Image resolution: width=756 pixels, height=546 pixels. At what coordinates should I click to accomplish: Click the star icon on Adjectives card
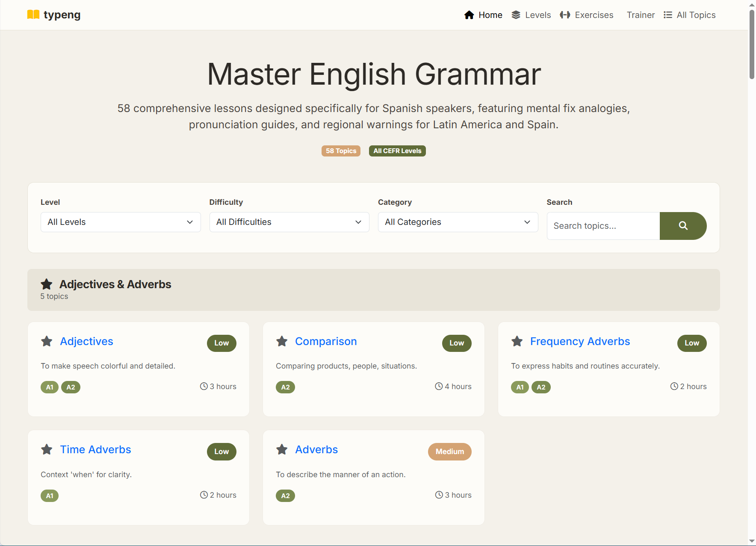coord(47,341)
